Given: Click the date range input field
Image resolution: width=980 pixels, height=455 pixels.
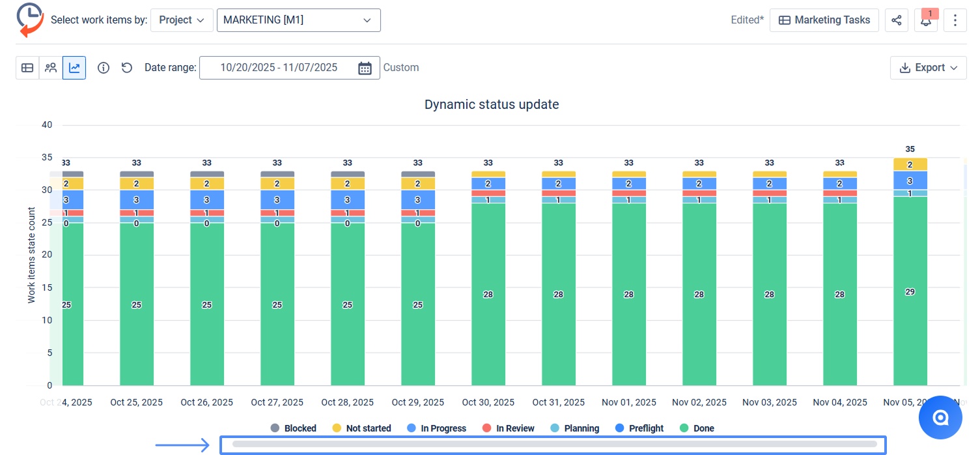Looking at the screenshot, I should pos(279,68).
